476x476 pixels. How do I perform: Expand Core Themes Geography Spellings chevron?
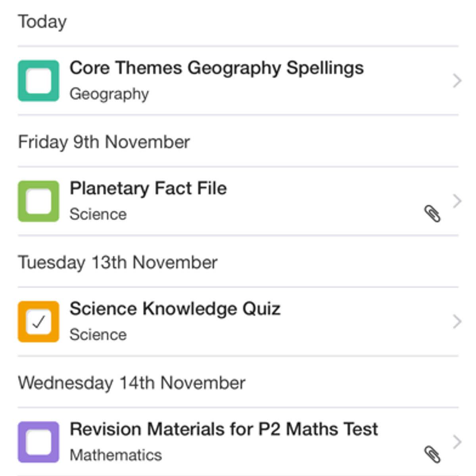point(457,81)
